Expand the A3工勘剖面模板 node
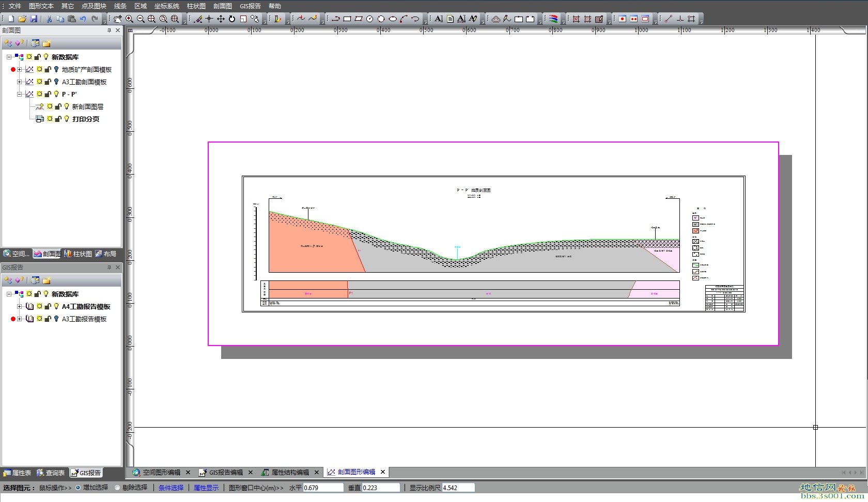 click(19, 82)
